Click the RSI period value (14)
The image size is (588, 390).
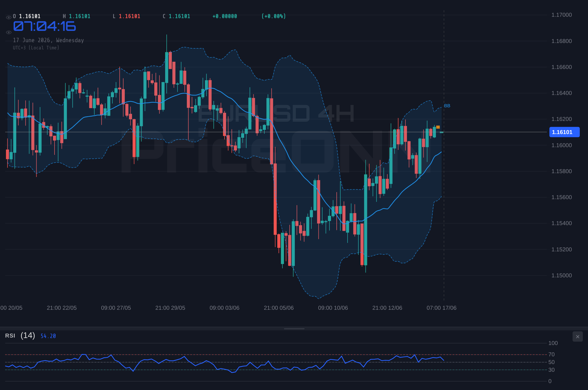(x=28, y=335)
